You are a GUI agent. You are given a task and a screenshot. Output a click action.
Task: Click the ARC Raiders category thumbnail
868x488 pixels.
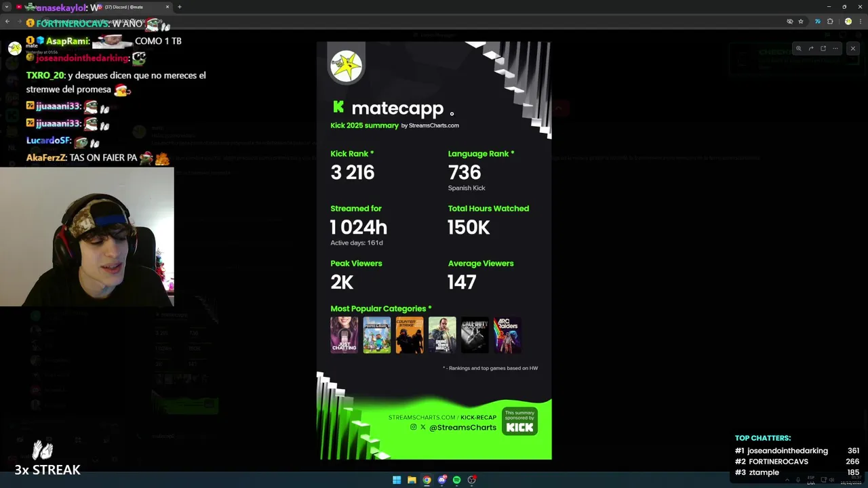point(507,335)
